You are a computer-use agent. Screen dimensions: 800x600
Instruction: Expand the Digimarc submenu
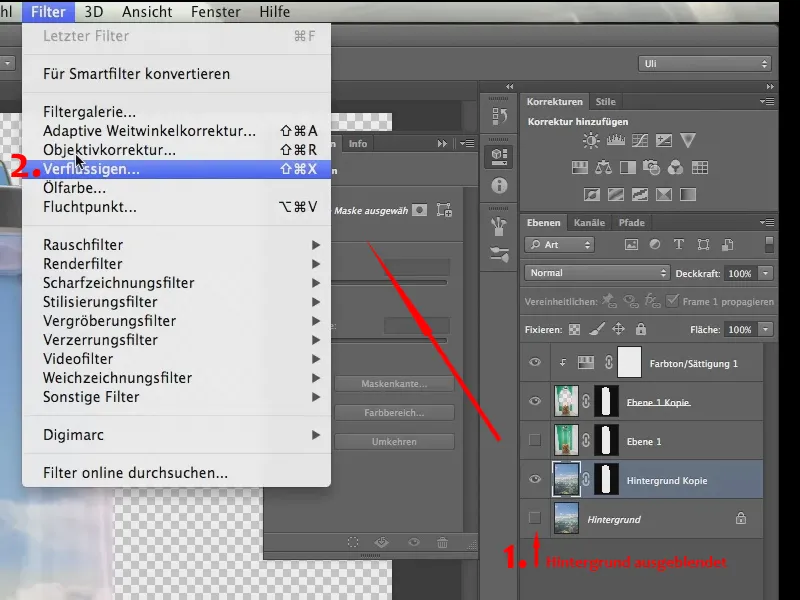[x=177, y=435]
